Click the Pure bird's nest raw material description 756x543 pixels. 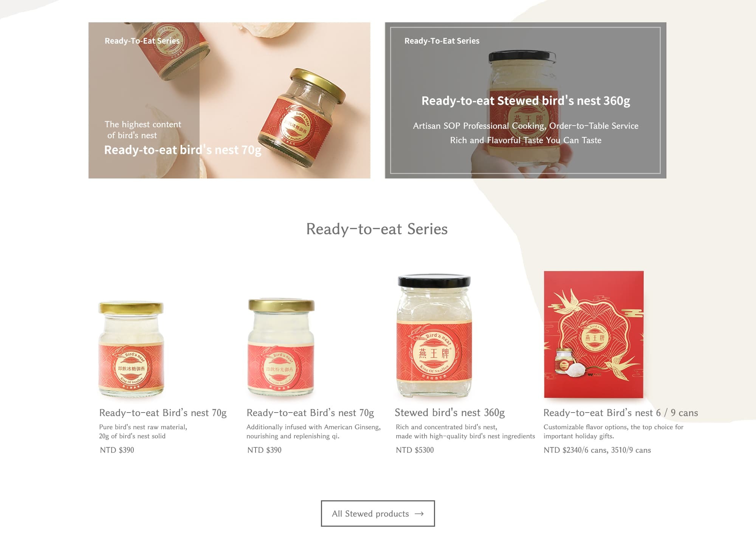click(143, 431)
